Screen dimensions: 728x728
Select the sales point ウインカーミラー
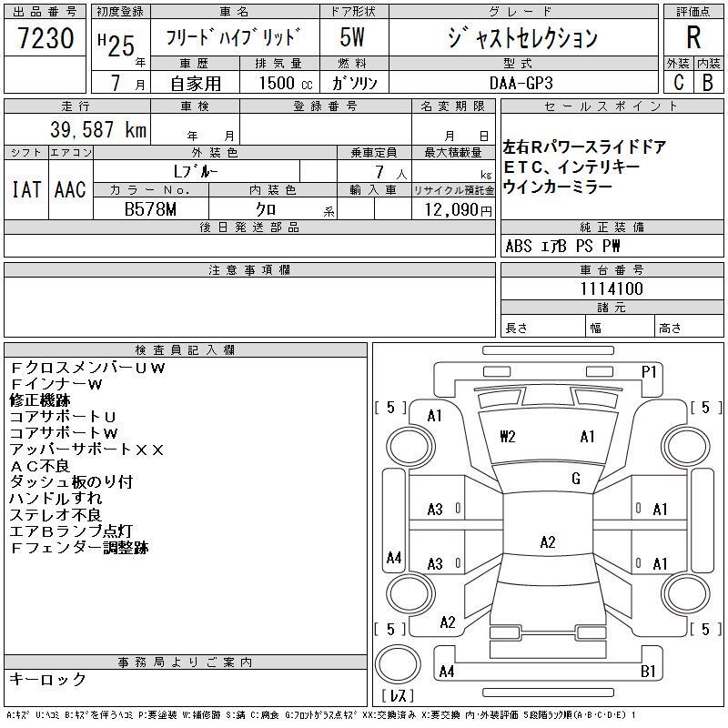558,187
